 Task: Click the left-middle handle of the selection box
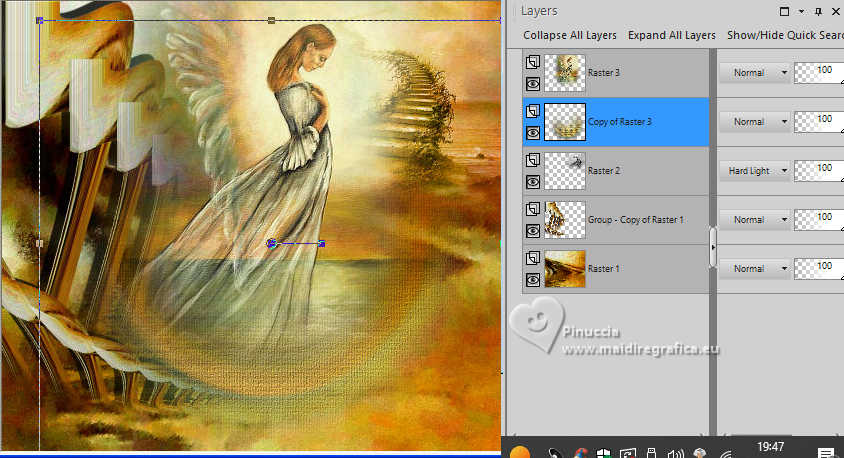coord(39,243)
